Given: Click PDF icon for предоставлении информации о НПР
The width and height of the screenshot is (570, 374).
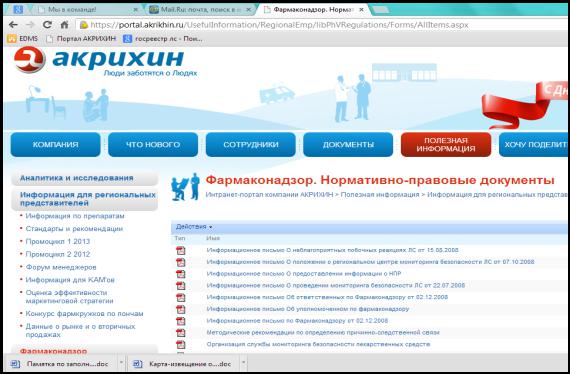Looking at the screenshot, I should [x=181, y=274].
